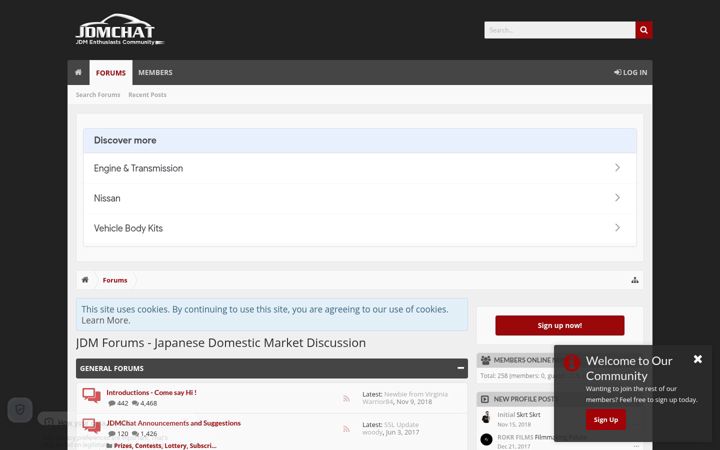Click Learn More in the cookie notice

click(x=105, y=321)
